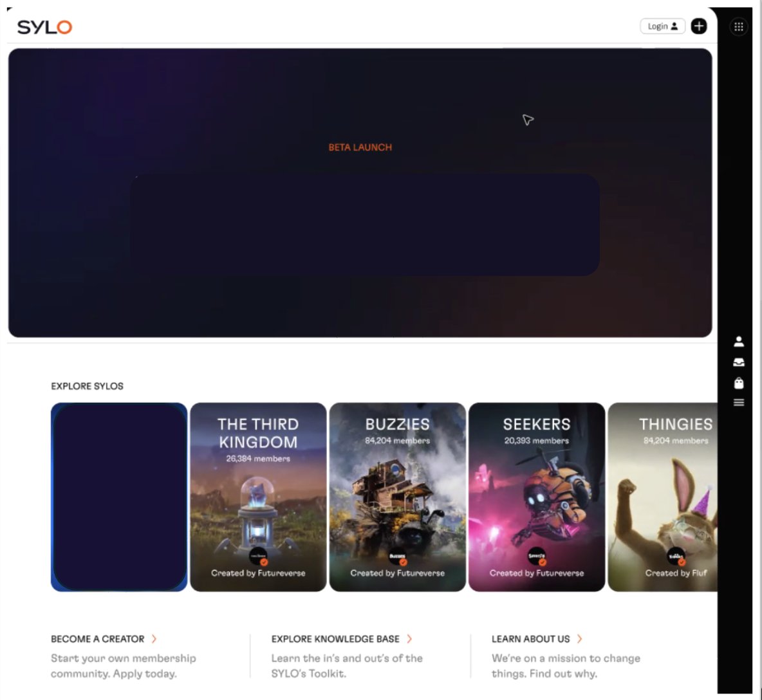Viewport: 762px width, 700px height.
Task: Open the Seekers sylo card
Action: (537, 497)
